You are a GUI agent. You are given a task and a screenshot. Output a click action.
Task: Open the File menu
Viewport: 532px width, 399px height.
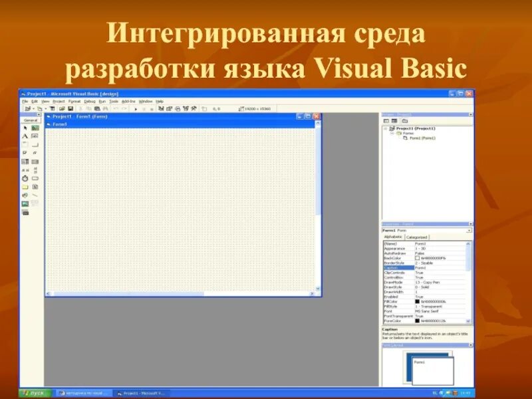pos(25,101)
